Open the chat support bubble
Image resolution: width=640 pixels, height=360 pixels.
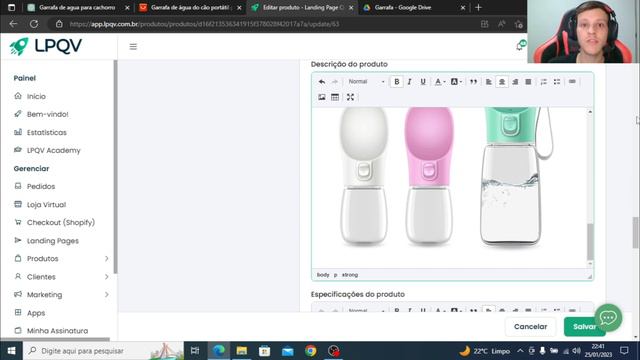[608, 317]
